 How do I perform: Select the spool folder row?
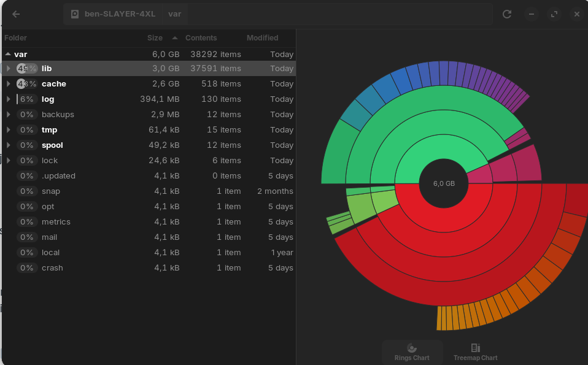coord(52,145)
